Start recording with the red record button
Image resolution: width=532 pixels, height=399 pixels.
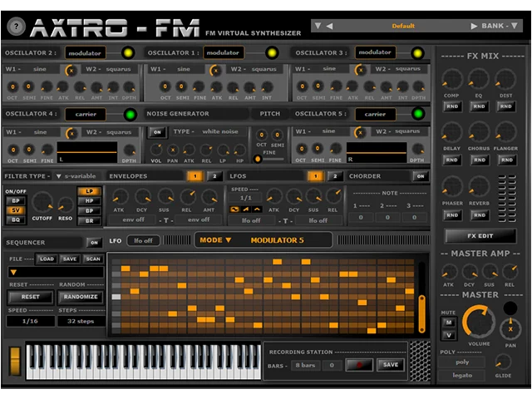point(359,365)
